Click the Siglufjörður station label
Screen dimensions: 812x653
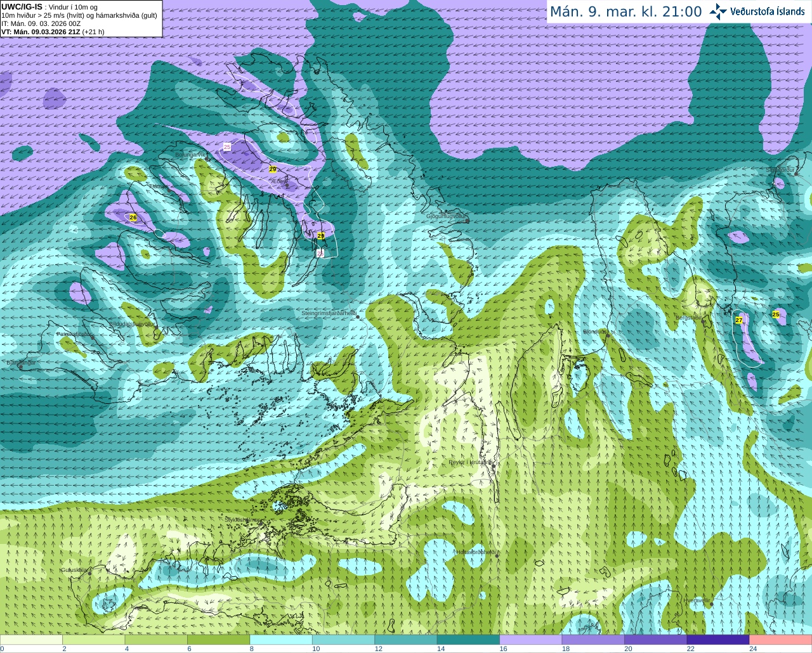780,170
